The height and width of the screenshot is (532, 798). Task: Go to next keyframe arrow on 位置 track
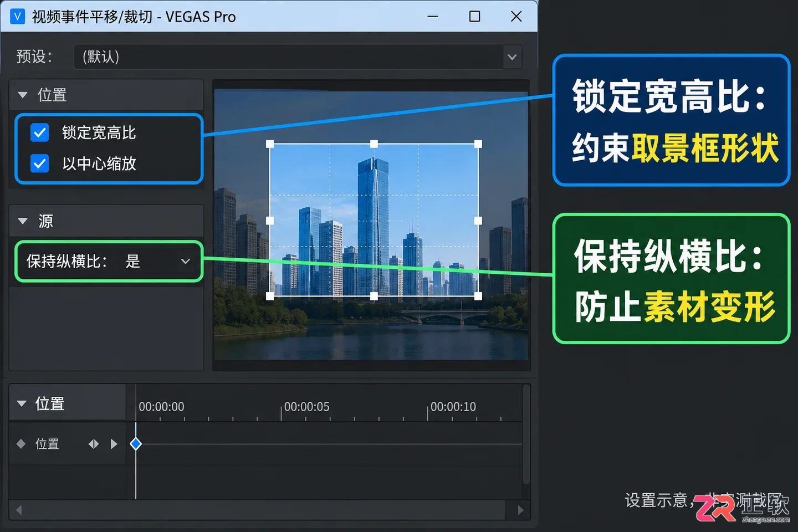114,444
